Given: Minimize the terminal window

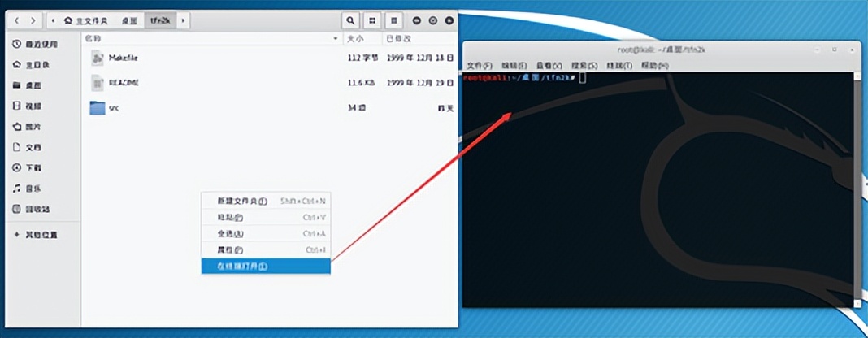Looking at the screenshot, I should pos(818,50).
